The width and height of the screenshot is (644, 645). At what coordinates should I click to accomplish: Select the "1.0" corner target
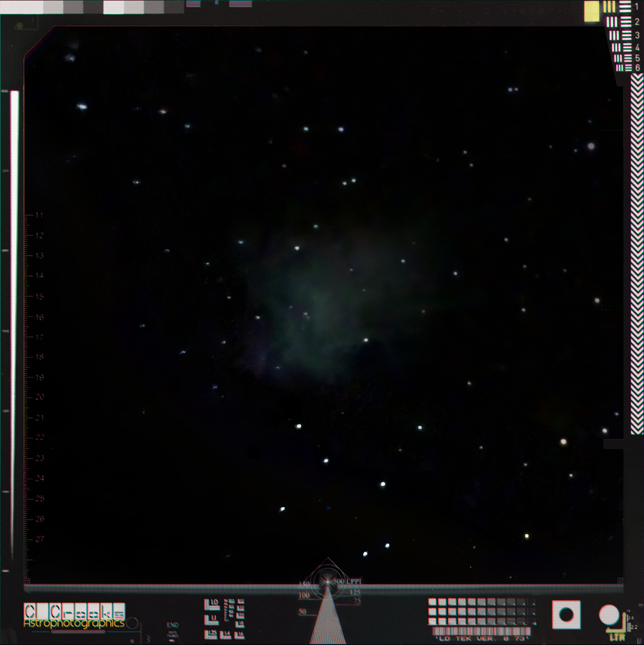(x=212, y=604)
